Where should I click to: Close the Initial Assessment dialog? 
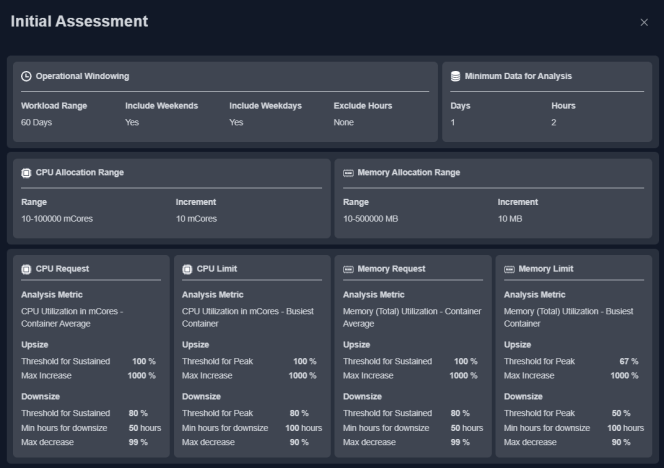[x=644, y=22]
